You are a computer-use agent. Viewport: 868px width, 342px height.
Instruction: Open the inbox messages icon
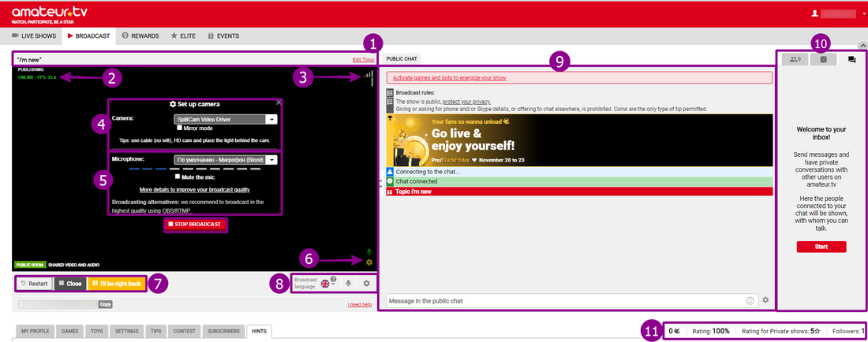(851, 60)
